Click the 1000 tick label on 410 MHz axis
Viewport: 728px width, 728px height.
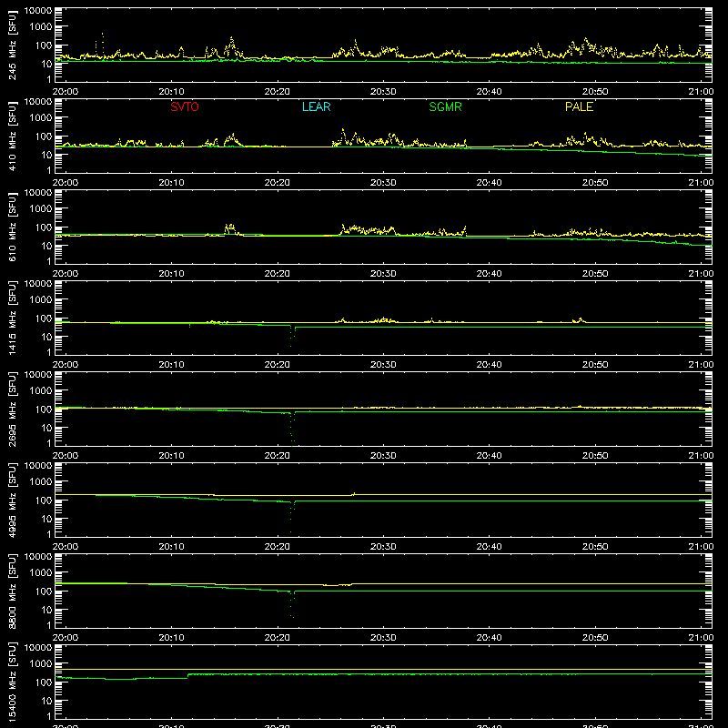(41, 118)
